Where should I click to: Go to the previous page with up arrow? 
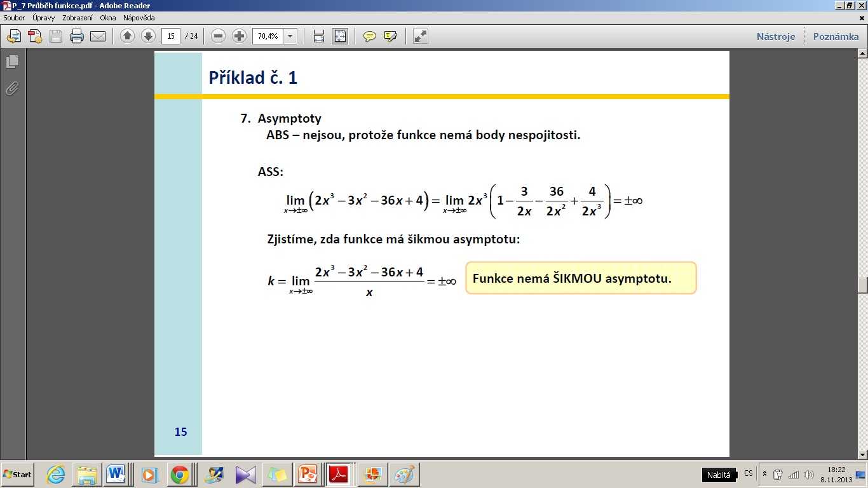[128, 36]
